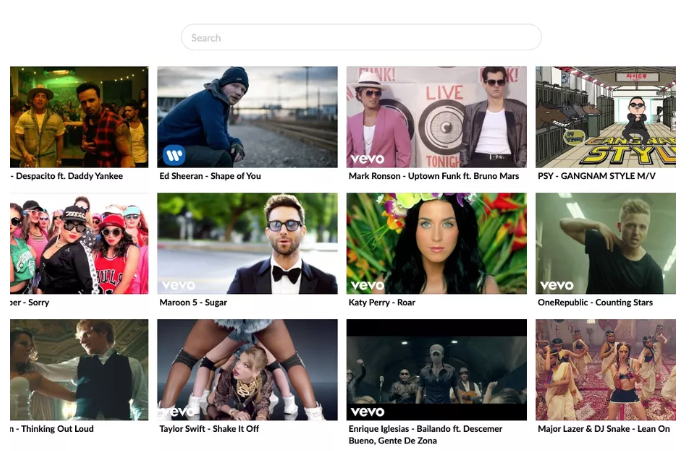Image resolution: width=693 pixels, height=451 pixels.
Task: Open the Enrique Iglesias Bailando thumbnail
Action: (437, 370)
